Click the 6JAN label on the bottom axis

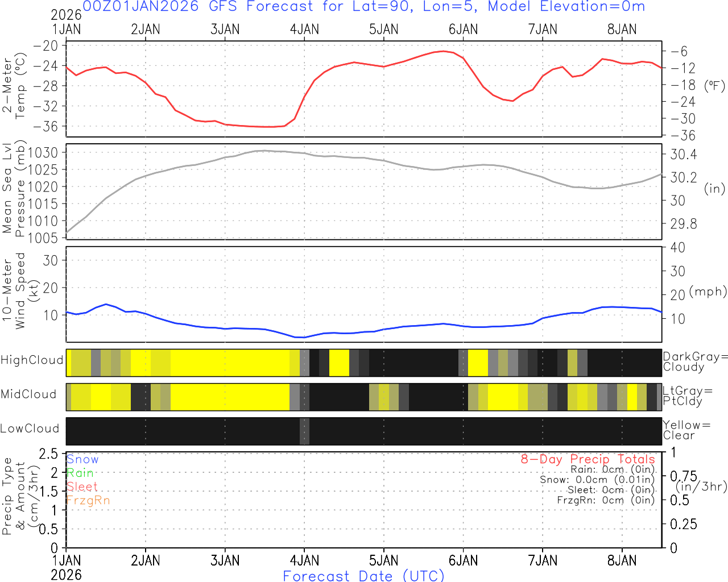coord(463,561)
